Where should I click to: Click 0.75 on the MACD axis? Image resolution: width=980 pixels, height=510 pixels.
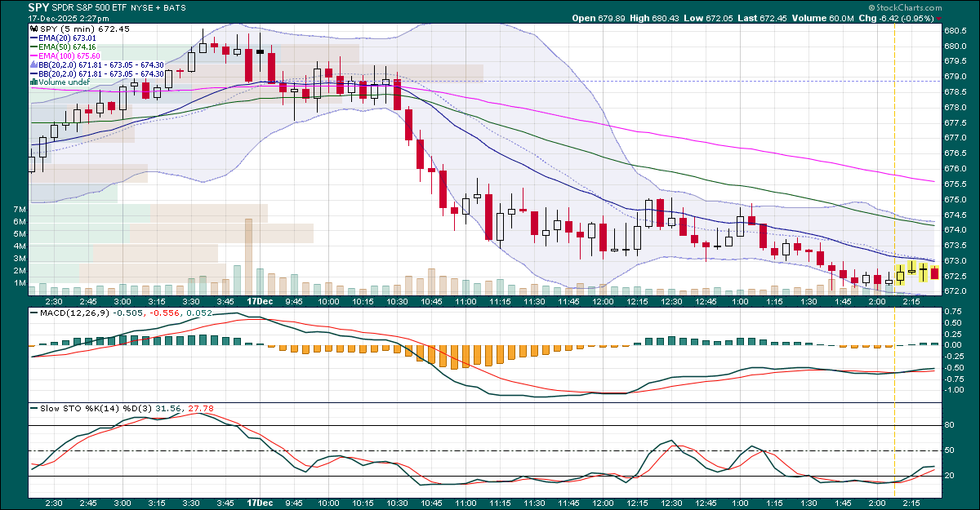(953, 311)
